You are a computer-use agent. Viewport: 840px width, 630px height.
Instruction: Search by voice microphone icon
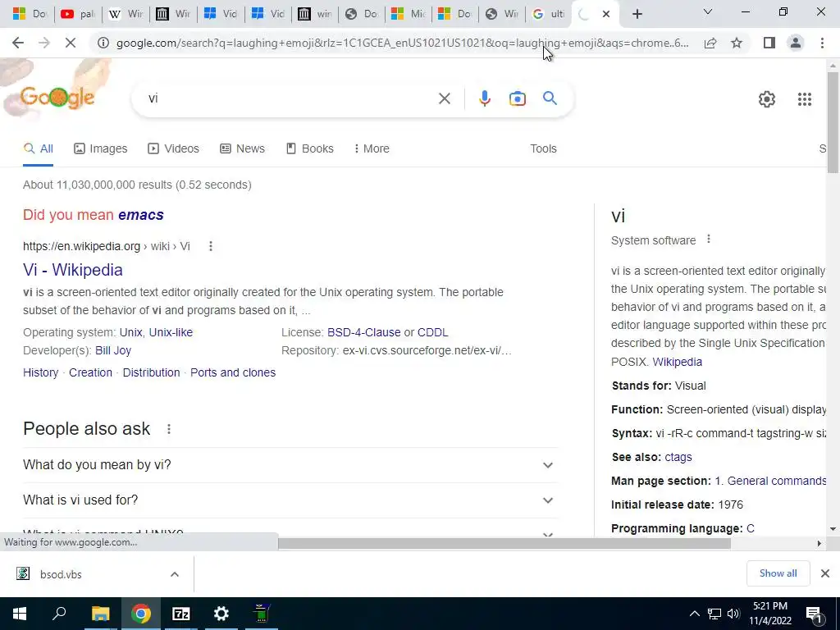point(484,98)
